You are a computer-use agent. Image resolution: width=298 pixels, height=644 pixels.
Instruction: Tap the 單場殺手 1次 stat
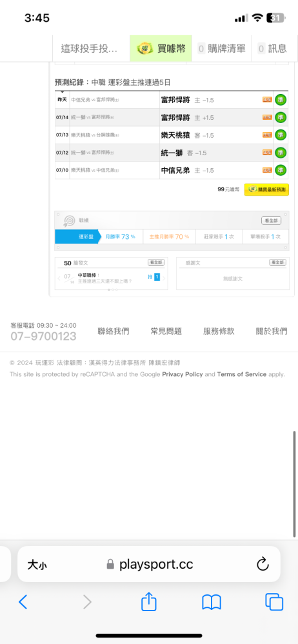pyautogui.click(x=265, y=236)
